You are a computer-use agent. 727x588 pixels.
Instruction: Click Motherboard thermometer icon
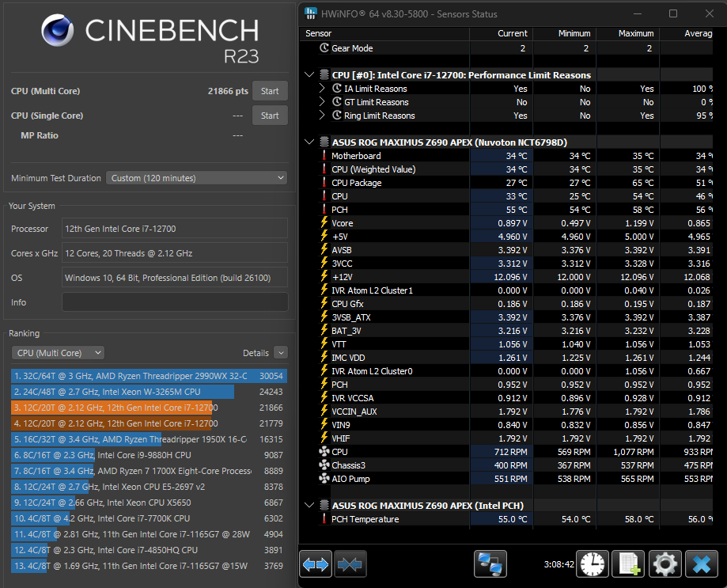point(324,155)
